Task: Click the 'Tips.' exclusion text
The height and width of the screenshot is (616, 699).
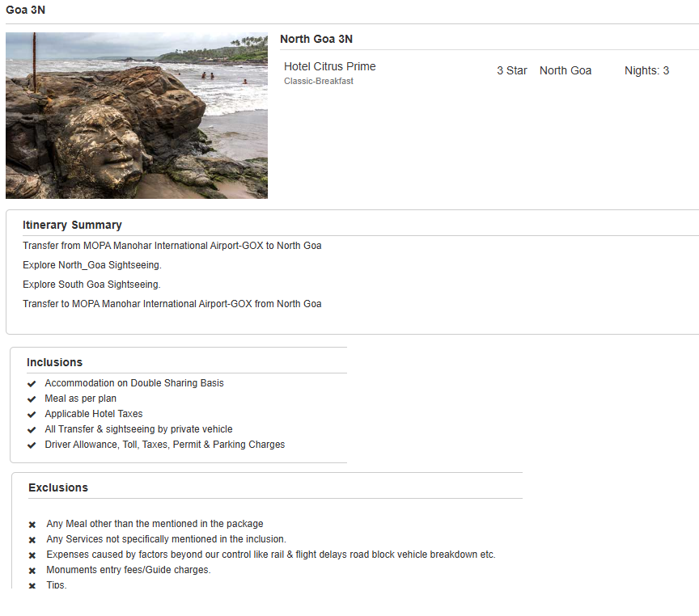Action: click(57, 584)
